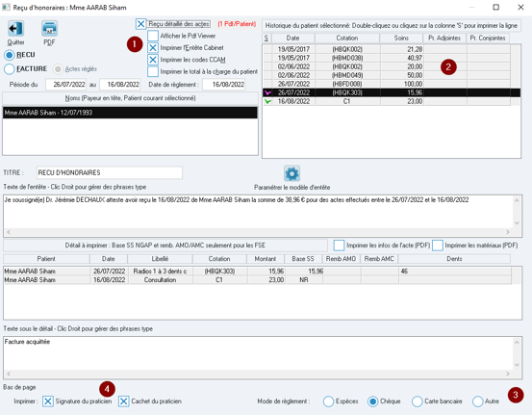Image resolution: width=532 pixels, height=415 pixels.
Task: Enable Imprimer le total à la charge checkbox
Action: 153,71
